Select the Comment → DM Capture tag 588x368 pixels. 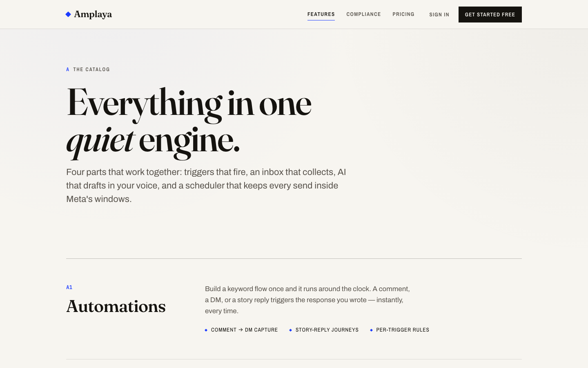[x=244, y=330]
